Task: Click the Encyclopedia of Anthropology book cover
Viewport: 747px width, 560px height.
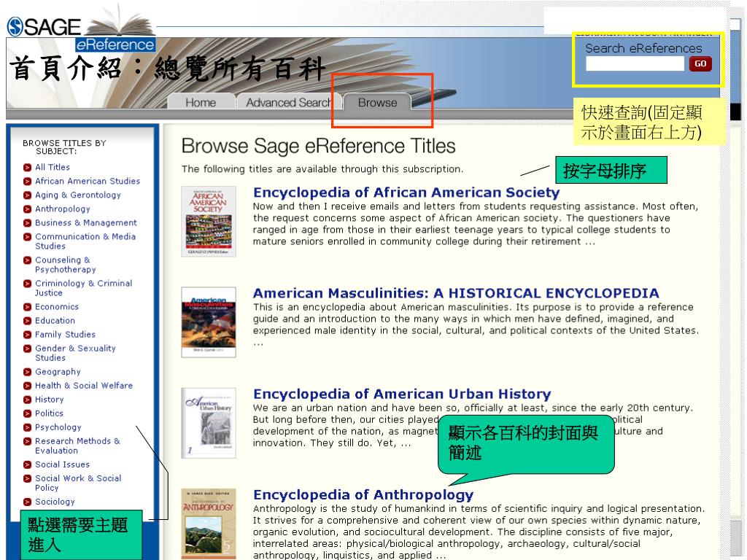Action: tap(209, 524)
